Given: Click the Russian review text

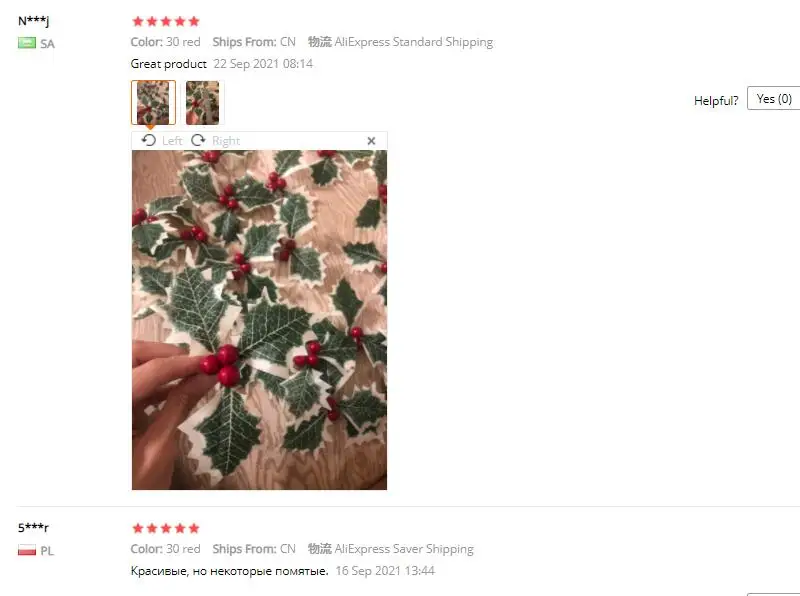Looking at the screenshot, I should [230, 570].
